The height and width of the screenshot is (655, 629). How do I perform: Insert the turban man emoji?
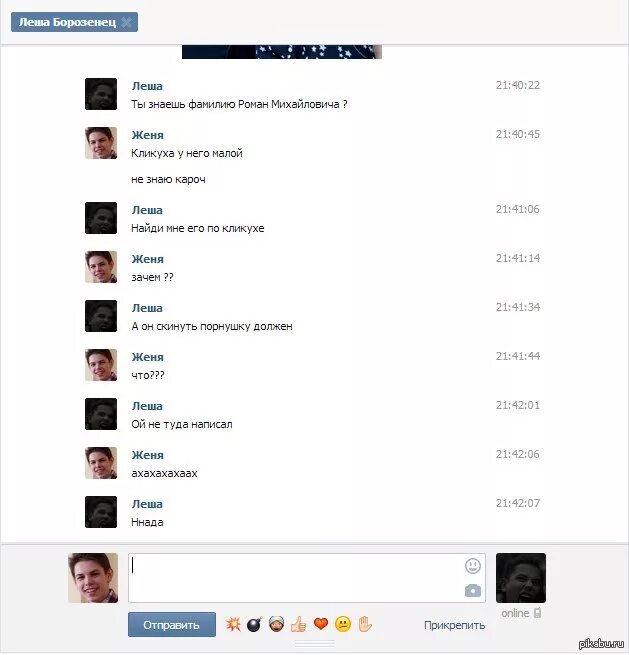coord(276,625)
